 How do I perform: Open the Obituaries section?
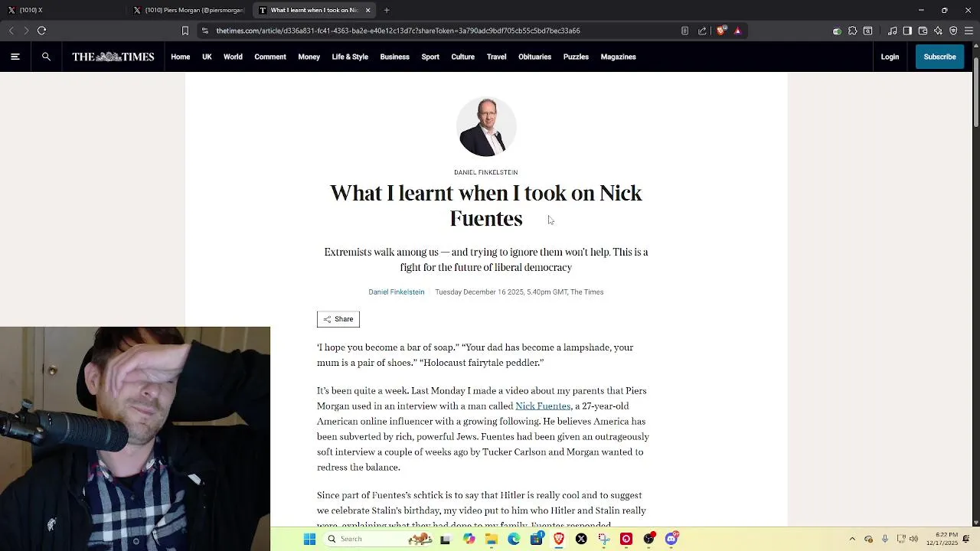tap(534, 57)
